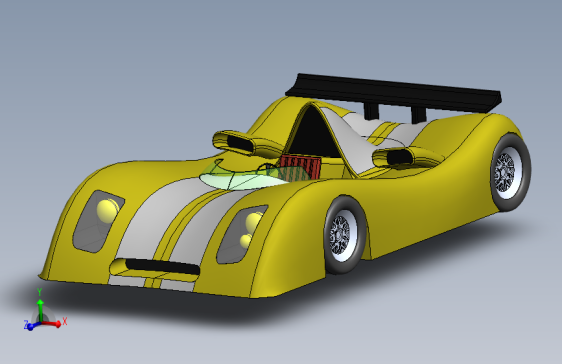Select the black rear wing of the car

coord(394,93)
